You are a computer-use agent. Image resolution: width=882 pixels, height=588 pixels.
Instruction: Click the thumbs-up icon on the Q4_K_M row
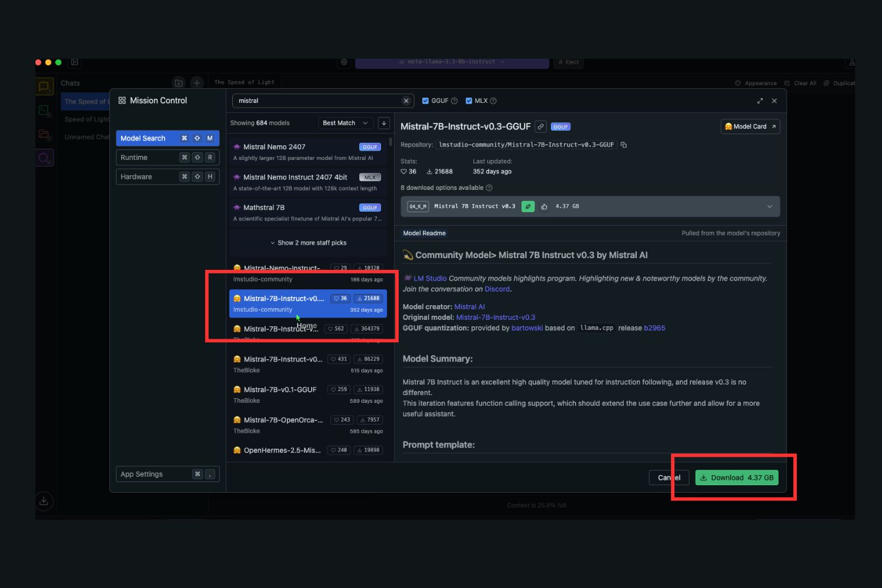[544, 206]
